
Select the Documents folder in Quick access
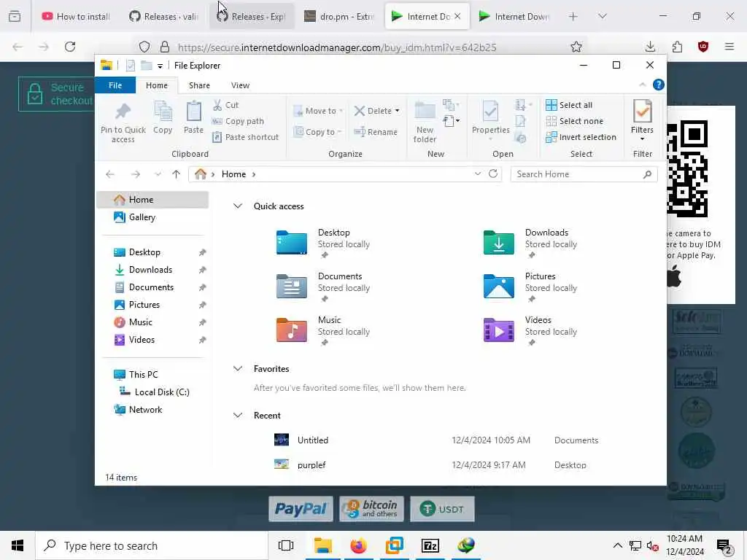point(324,287)
